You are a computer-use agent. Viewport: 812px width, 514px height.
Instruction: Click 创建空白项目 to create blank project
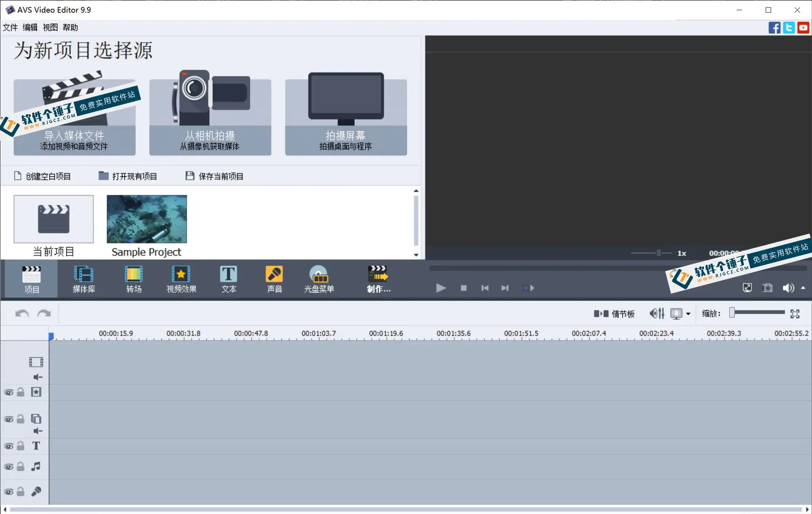(48, 176)
